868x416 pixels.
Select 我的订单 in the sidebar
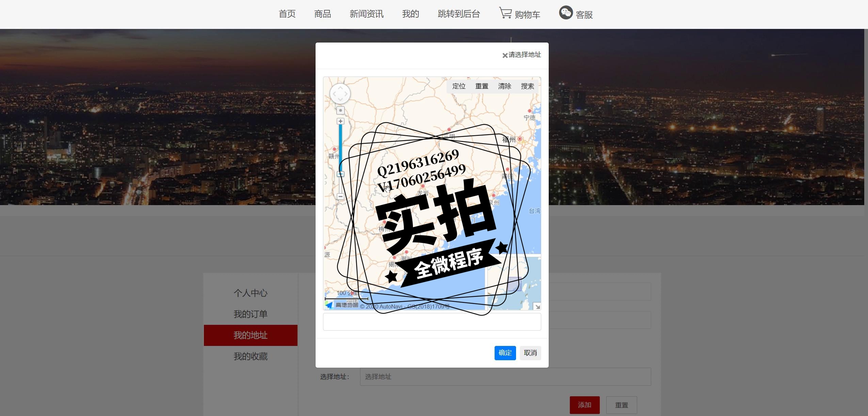[251, 314]
